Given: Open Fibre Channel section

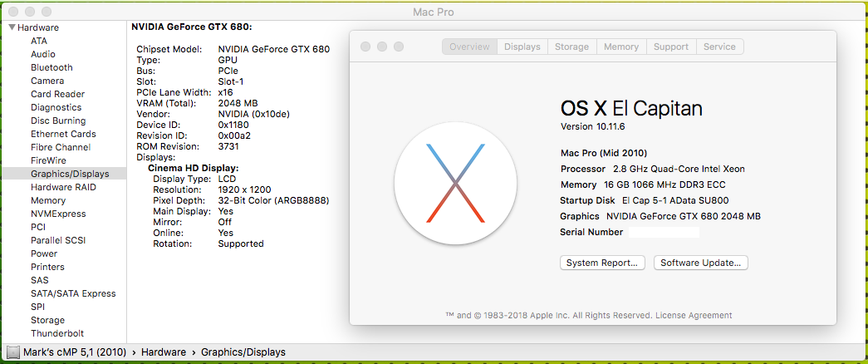Looking at the screenshot, I should [x=61, y=147].
